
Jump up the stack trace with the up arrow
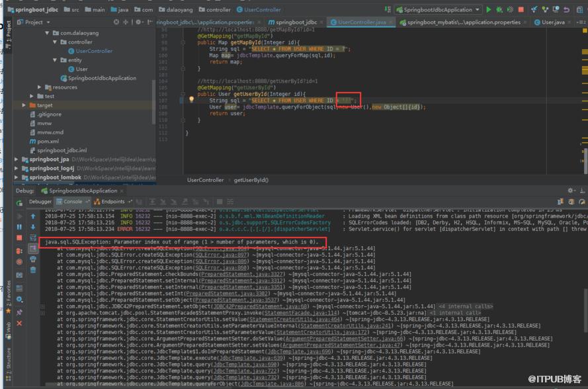coord(33,216)
